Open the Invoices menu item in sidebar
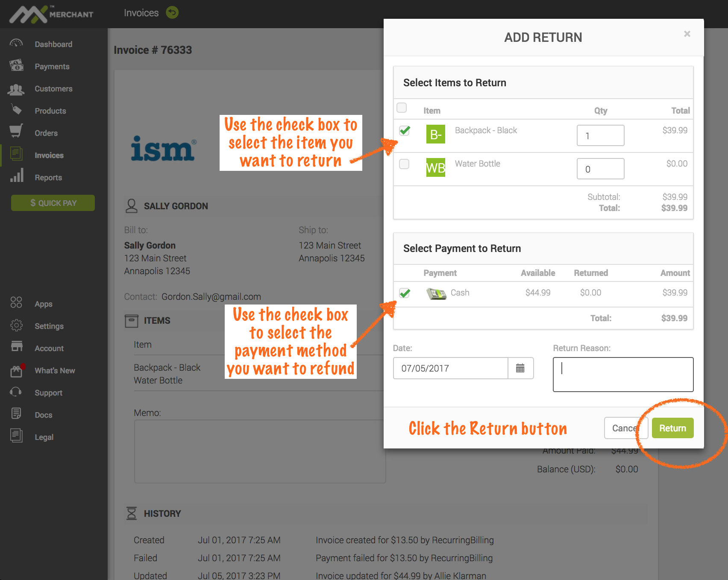This screenshot has width=728, height=580. (x=49, y=155)
